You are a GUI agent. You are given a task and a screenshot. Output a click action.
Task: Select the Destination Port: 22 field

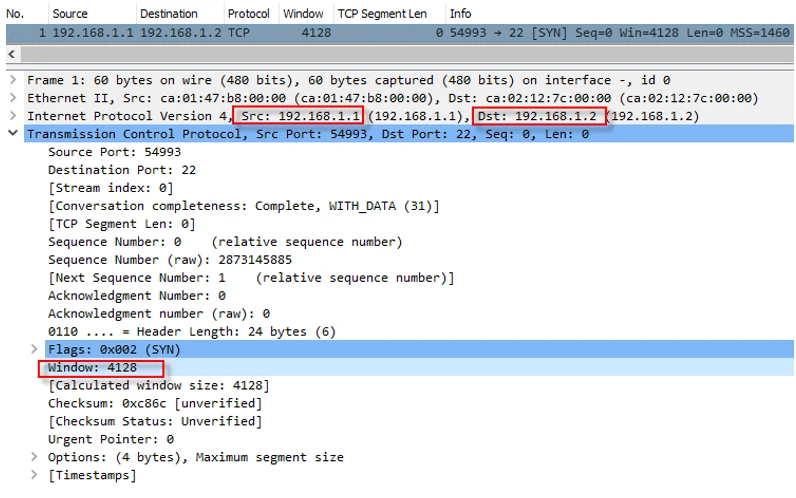pos(108,170)
